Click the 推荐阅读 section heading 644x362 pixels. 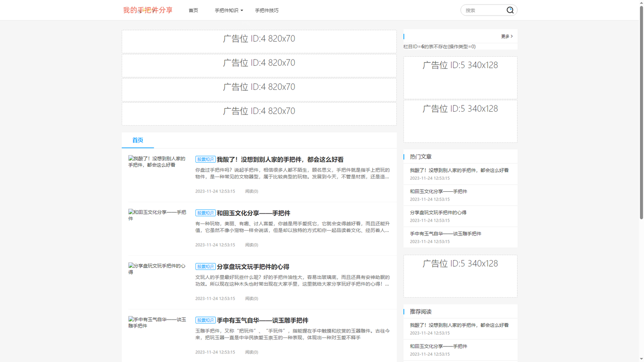[x=420, y=311]
